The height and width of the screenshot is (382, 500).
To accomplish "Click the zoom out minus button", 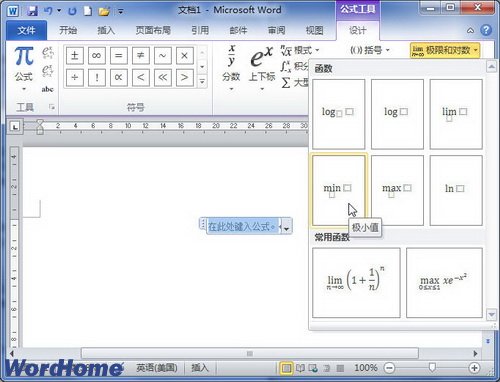I will (389, 368).
